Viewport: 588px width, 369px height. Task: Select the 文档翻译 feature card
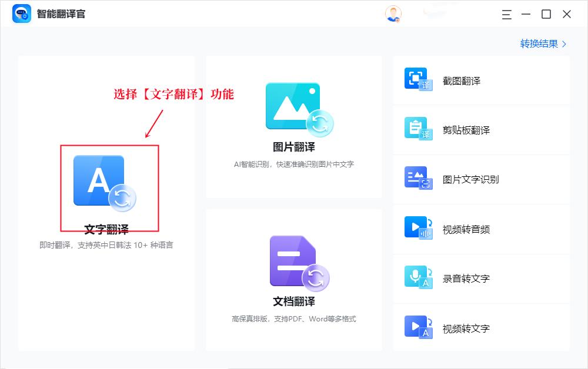click(294, 279)
